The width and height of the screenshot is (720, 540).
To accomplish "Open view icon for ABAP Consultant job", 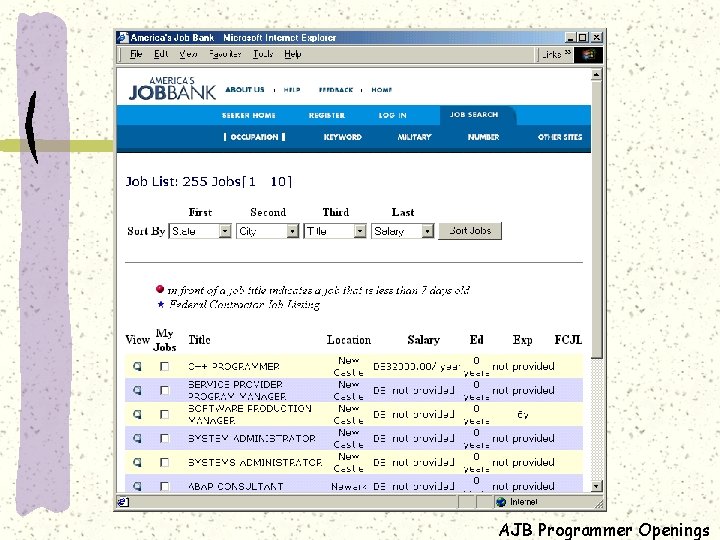I will pyautogui.click(x=137, y=486).
